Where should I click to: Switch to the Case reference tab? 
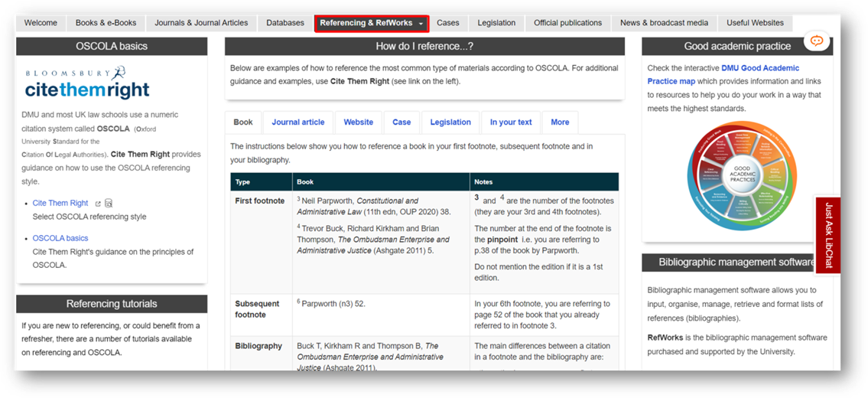tap(402, 122)
